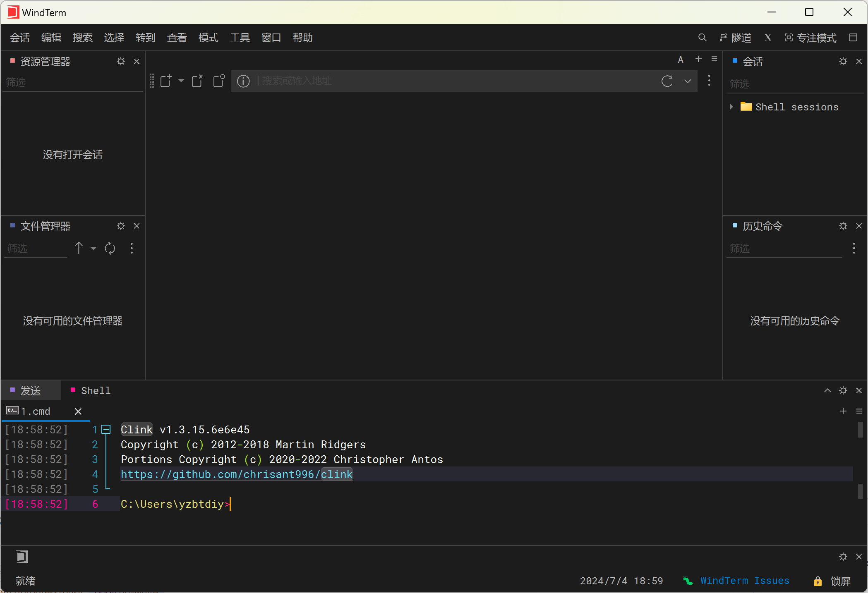Click the 锁屏 lock screen icon
The image size is (868, 593).
tap(818, 581)
